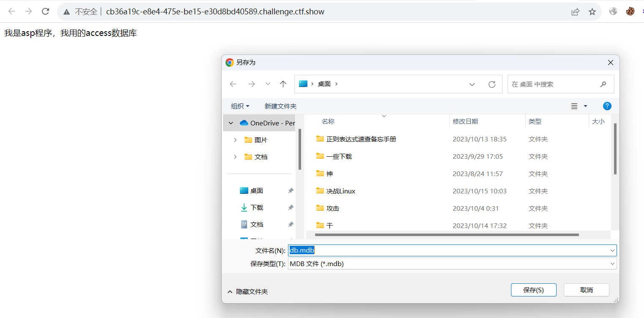This screenshot has width=644, height=318.
Task: Go up one folder level in dialog
Action: click(283, 84)
